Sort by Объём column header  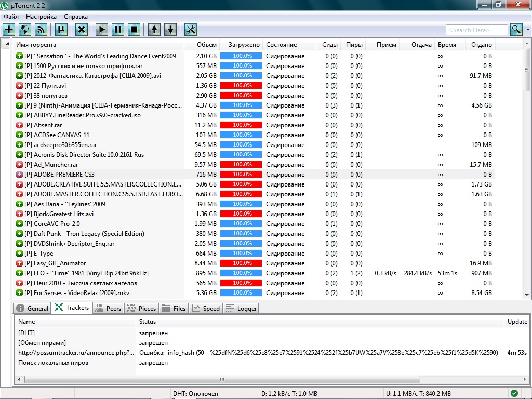pyautogui.click(x=202, y=45)
